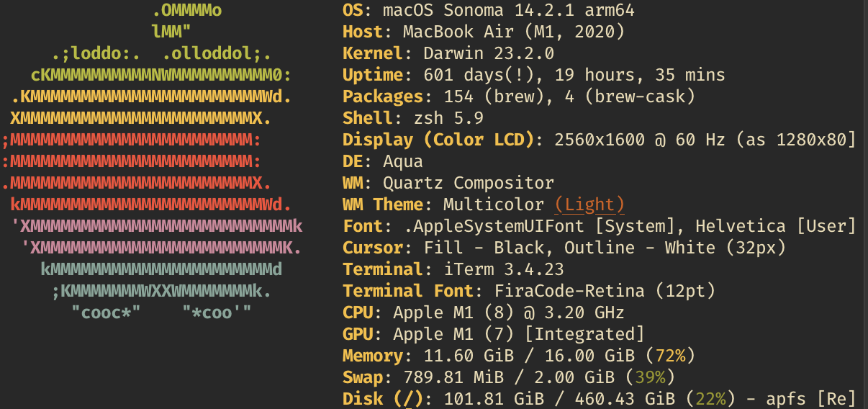Click '154 (brew), 4 (brew-cask)' value
868x409 pixels.
[x=569, y=97]
